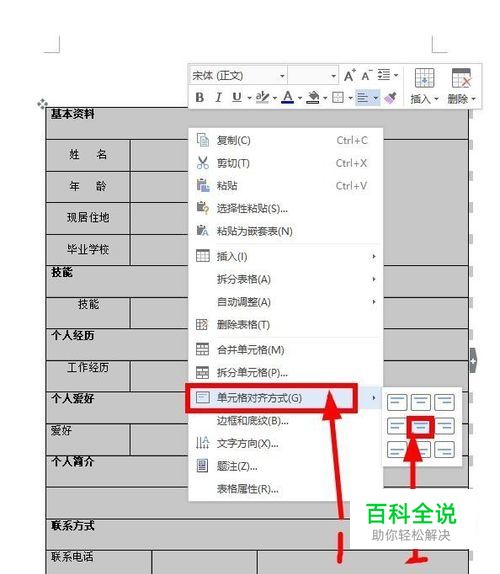500x574 pixels.
Task: Expand highlight color dropdown arrow
Action: pos(275,98)
